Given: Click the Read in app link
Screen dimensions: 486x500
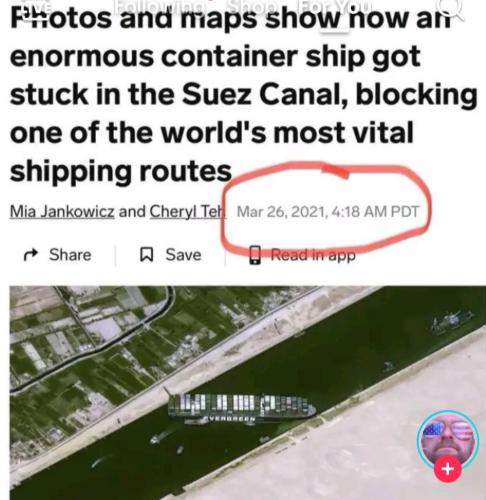Looking at the screenshot, I should [x=313, y=255].
